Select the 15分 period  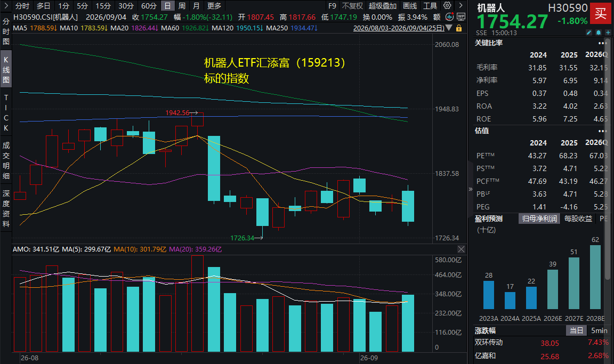tap(103, 6)
